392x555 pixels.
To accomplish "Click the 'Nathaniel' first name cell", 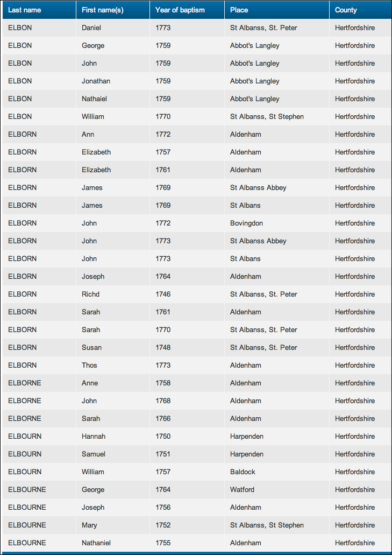I will point(97,543).
